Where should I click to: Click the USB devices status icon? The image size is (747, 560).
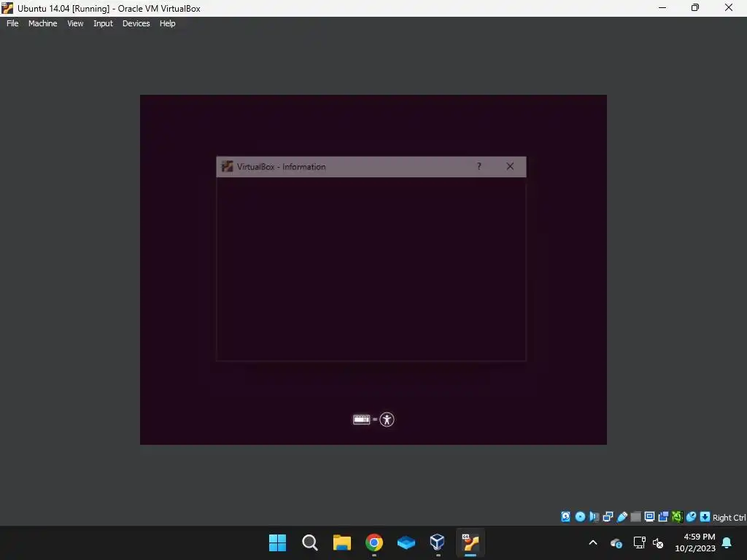coord(622,517)
